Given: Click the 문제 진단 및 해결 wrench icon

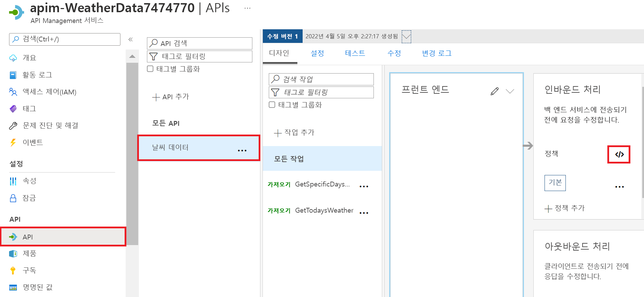Looking at the screenshot, I should click(13, 125).
